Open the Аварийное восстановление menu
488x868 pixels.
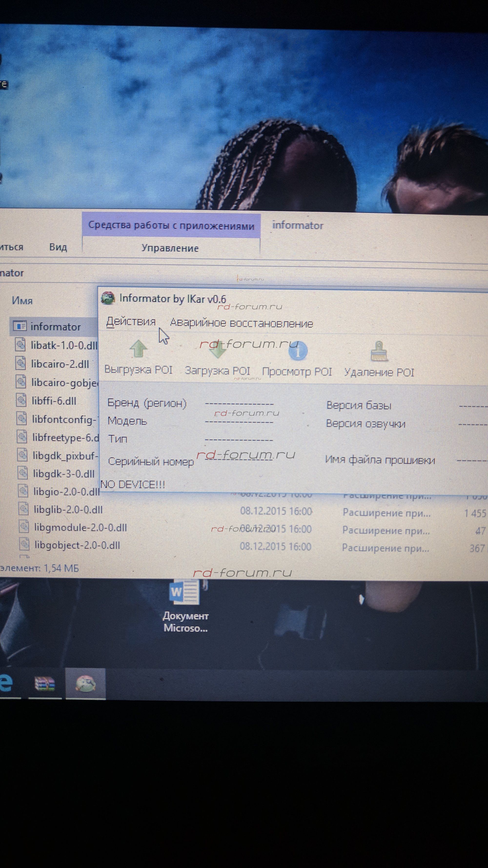242,323
